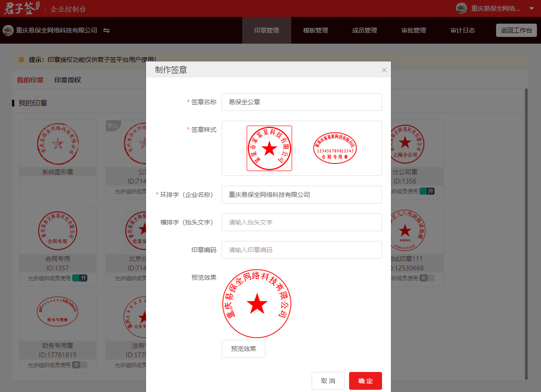
Task: Click the ID:17781819 text
Action: pos(58,355)
